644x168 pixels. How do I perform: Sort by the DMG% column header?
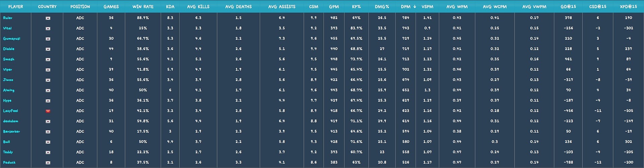point(382,6)
